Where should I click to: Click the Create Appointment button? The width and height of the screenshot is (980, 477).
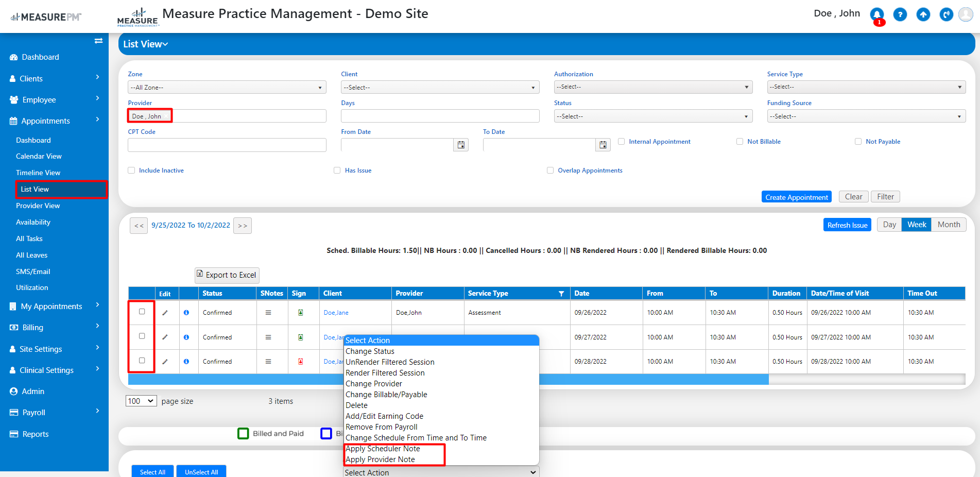797,197
